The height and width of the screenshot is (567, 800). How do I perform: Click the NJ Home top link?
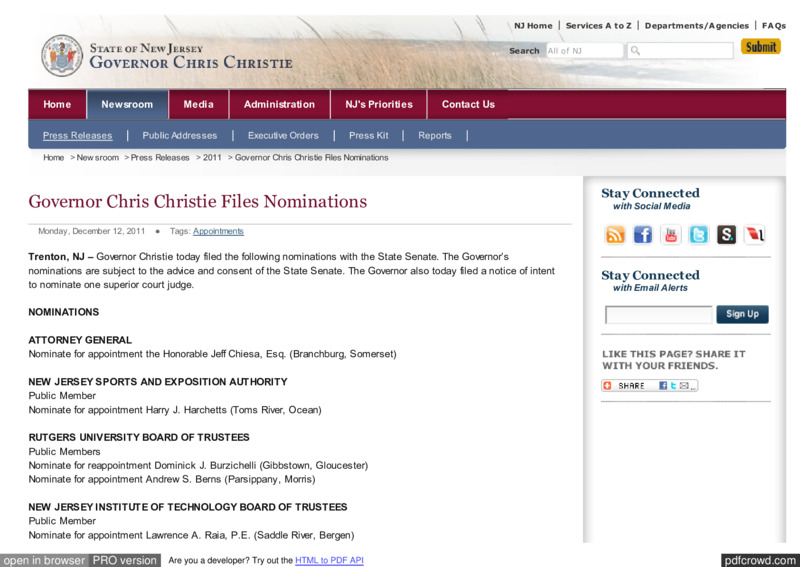[x=533, y=26]
